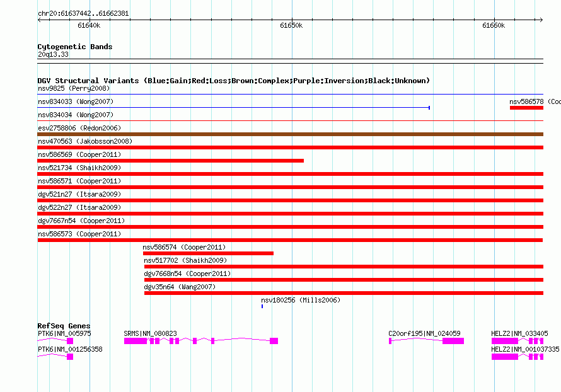The width and height of the screenshot is (561, 392).
Task: Select the PTK6 NM_001256358 exon block
Action: 70,357
